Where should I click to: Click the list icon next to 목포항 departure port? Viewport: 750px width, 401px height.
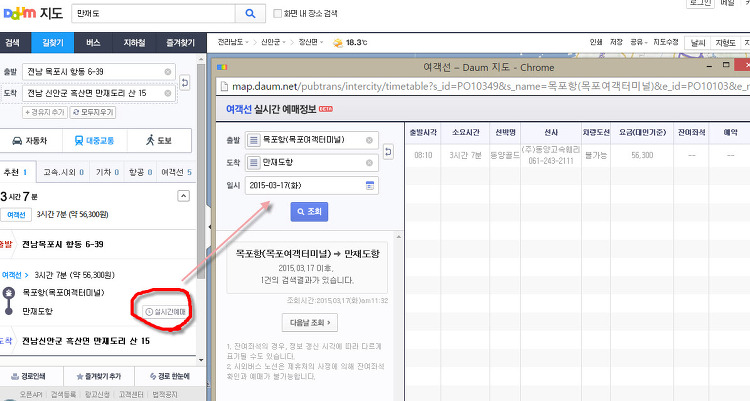point(255,141)
